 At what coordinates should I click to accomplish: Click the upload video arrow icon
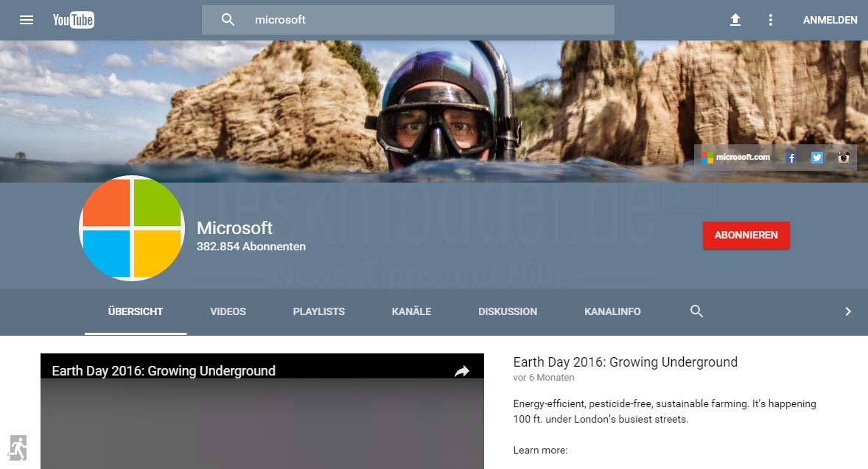(735, 20)
